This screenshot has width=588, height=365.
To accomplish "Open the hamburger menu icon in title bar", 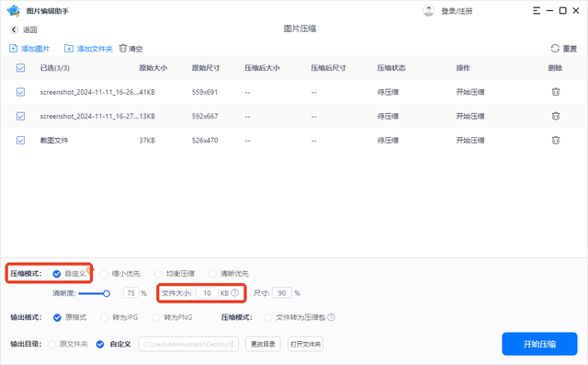I will click(x=537, y=11).
